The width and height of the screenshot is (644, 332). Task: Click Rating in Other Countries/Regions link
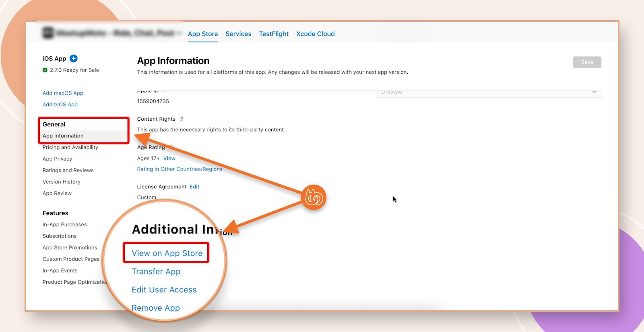(x=180, y=169)
